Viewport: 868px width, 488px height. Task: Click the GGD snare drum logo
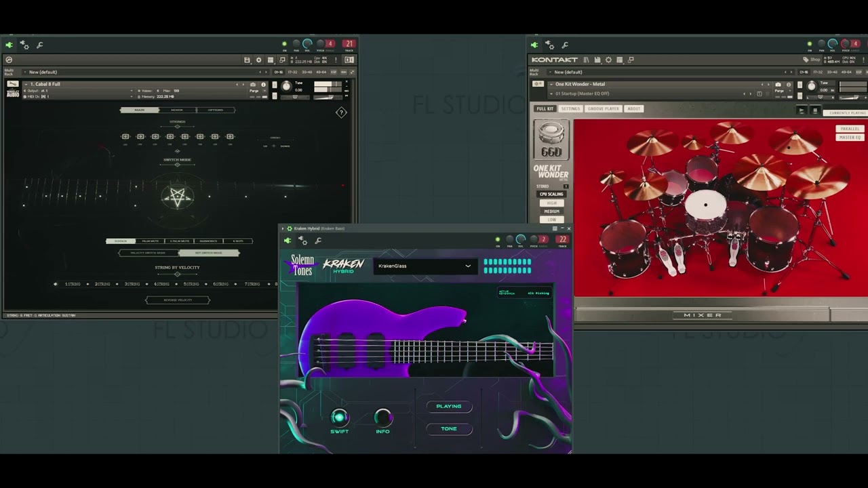(551, 140)
